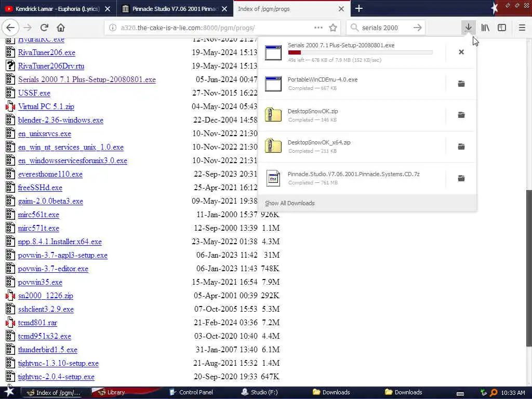Click en_unixsrvcs.exe link
This screenshot has height=399, width=532.
coord(45,134)
